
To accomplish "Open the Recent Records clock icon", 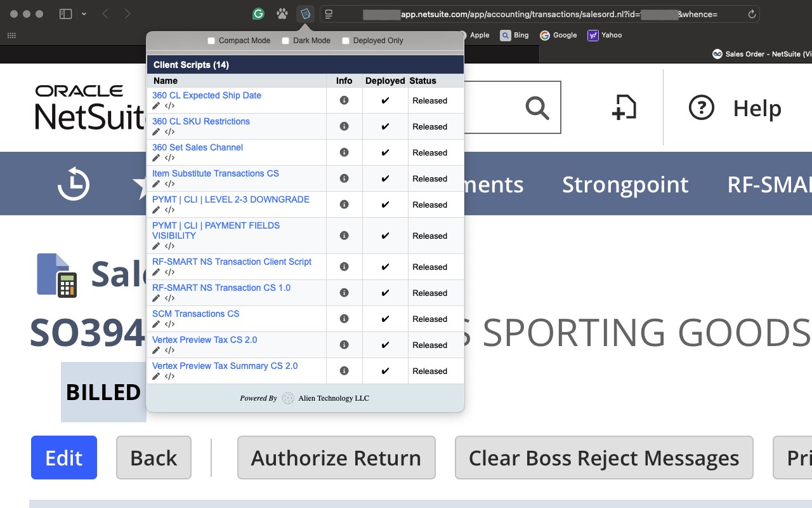I will click(x=74, y=184).
